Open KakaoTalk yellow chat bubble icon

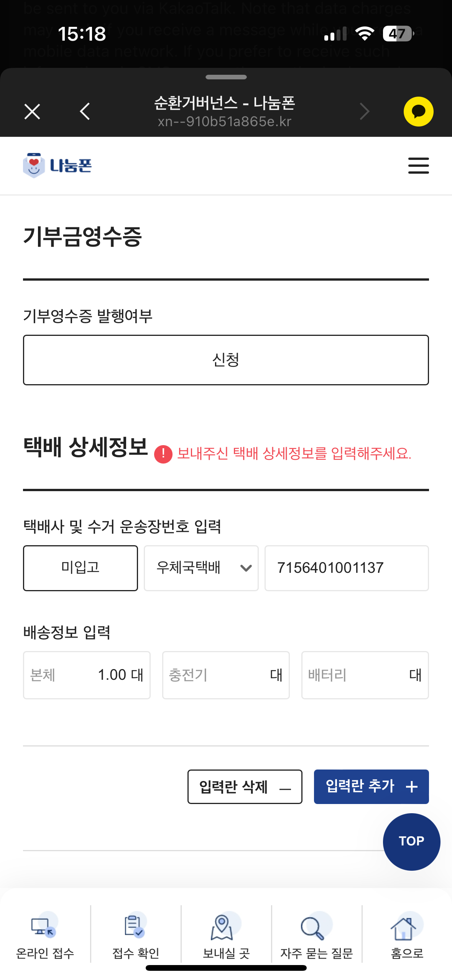pyautogui.click(x=418, y=112)
